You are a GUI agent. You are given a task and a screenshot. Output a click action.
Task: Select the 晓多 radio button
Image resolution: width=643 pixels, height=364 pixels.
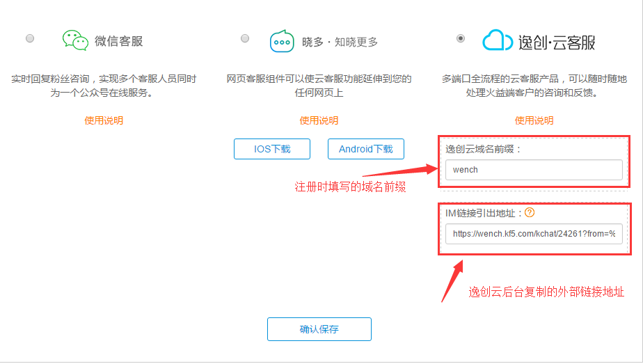(245, 39)
